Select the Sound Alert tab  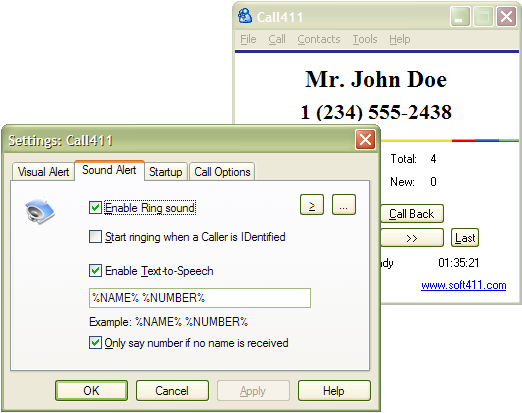pos(109,170)
